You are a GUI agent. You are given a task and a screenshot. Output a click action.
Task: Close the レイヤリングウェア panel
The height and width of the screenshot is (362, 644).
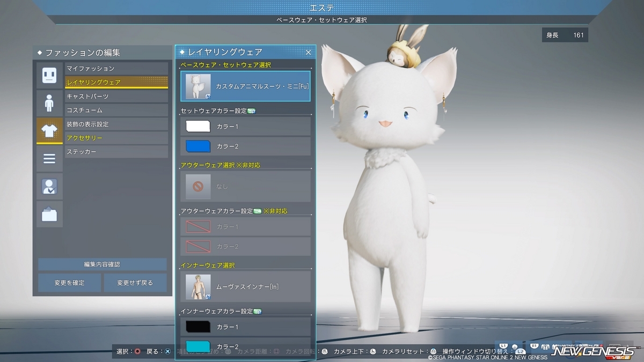coord(309,52)
